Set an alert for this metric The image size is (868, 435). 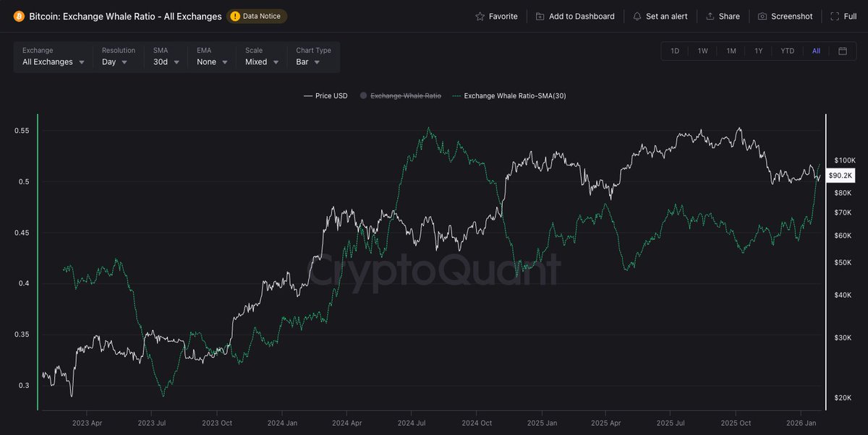(x=660, y=16)
